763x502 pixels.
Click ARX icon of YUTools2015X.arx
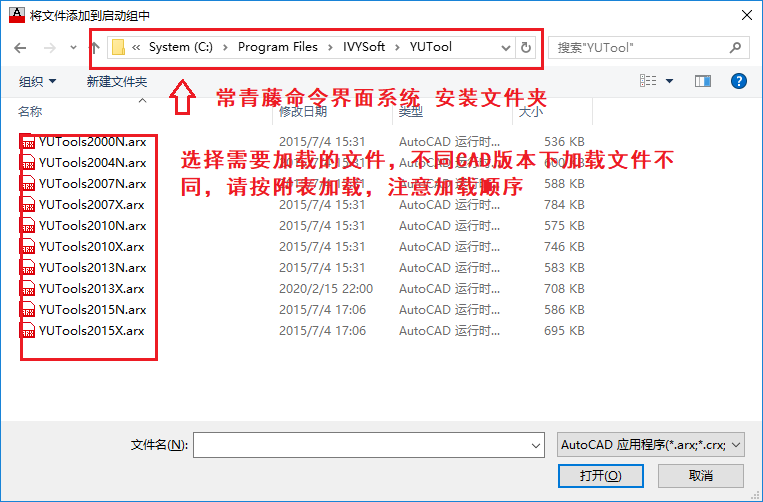pyautogui.click(x=28, y=330)
